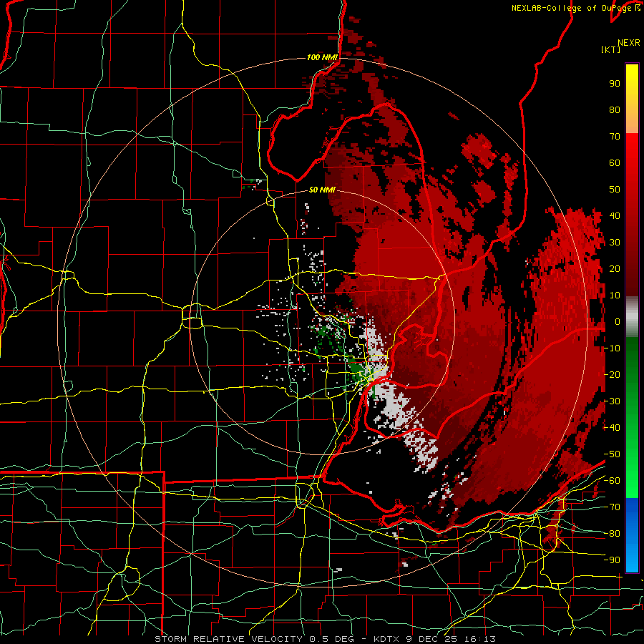Pick the -60 label on the scale
The height and width of the screenshot is (644, 644).
612,481
